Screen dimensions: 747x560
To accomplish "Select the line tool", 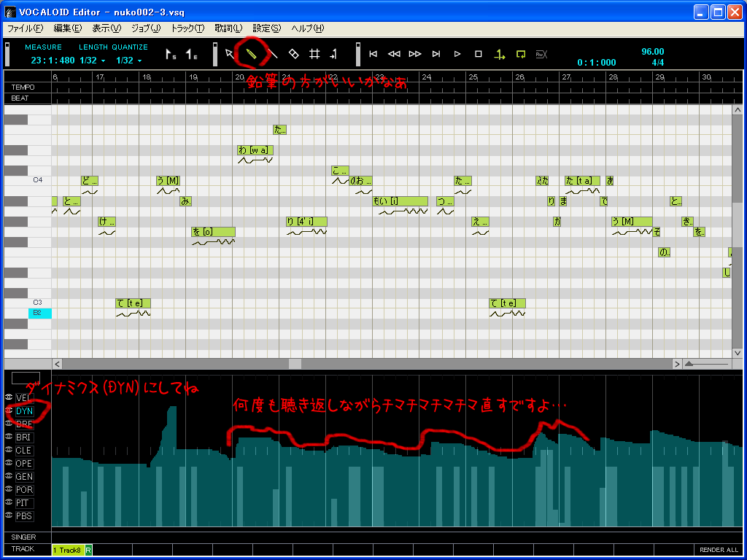I will point(273,54).
